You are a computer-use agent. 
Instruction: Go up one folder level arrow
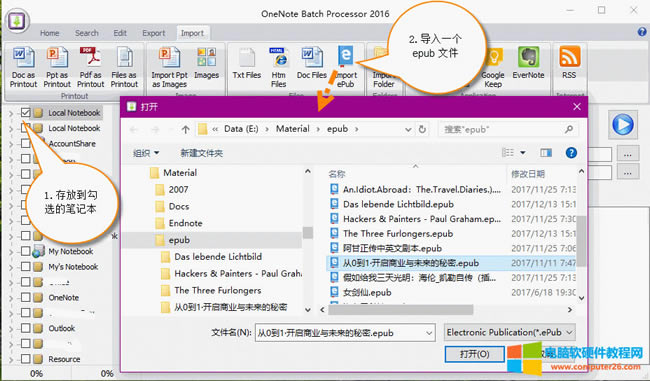coord(185,129)
